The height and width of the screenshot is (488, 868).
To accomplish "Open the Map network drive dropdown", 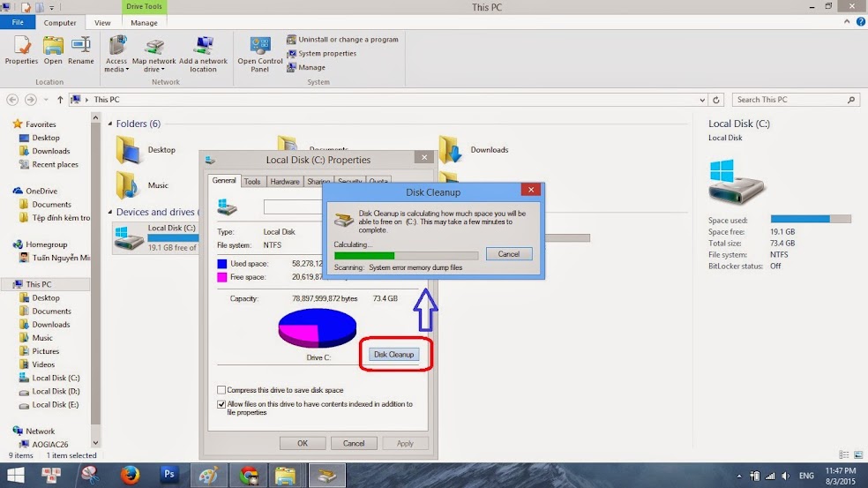I will pos(153,54).
